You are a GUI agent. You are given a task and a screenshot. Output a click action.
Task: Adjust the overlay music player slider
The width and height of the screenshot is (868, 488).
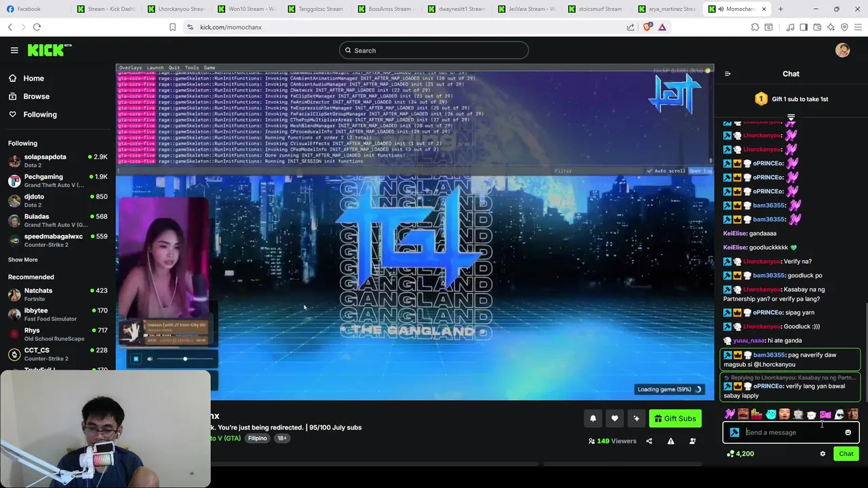[x=184, y=359]
